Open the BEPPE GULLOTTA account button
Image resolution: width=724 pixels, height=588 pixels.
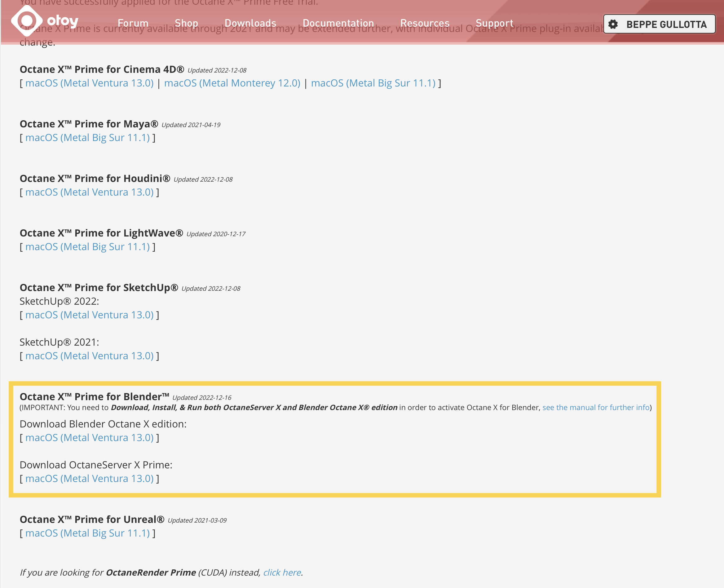[x=666, y=24]
